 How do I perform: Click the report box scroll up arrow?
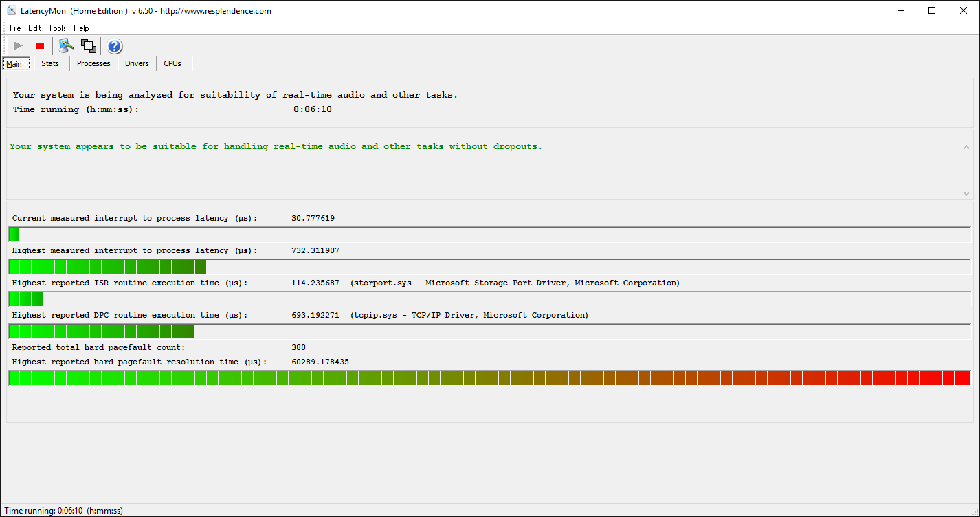coord(966,147)
